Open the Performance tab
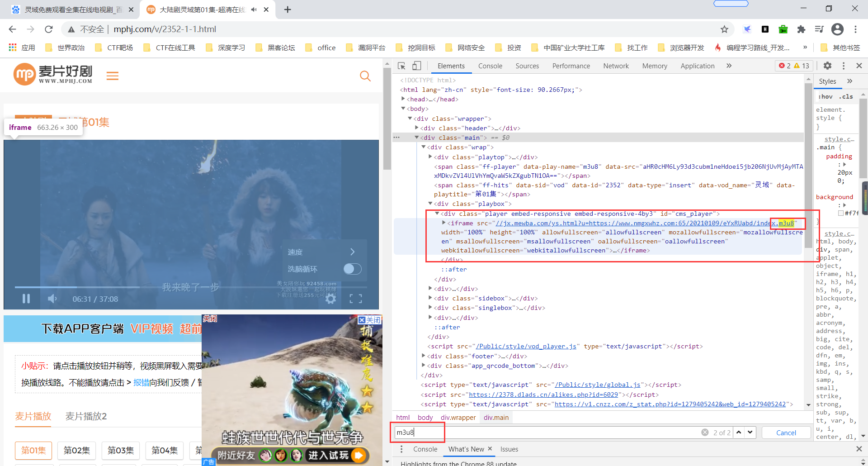868x466 pixels. pyautogui.click(x=571, y=66)
